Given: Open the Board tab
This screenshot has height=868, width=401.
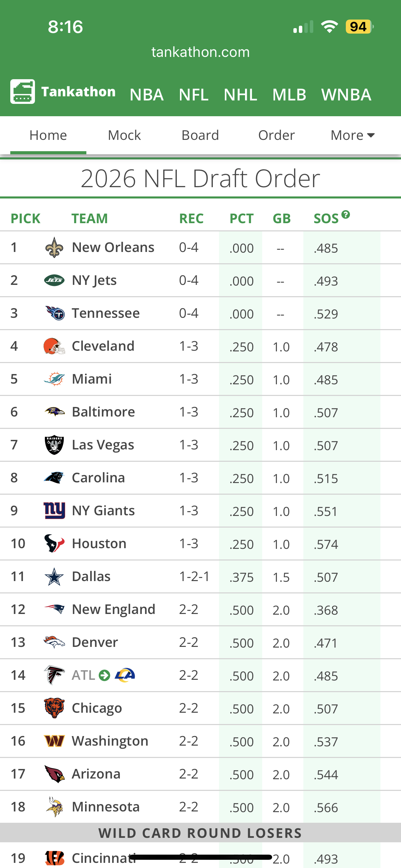Looking at the screenshot, I should 200,135.
